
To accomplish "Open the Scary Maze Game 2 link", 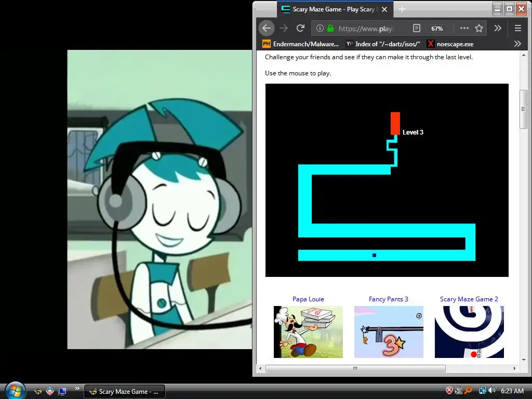I will coord(469,299).
